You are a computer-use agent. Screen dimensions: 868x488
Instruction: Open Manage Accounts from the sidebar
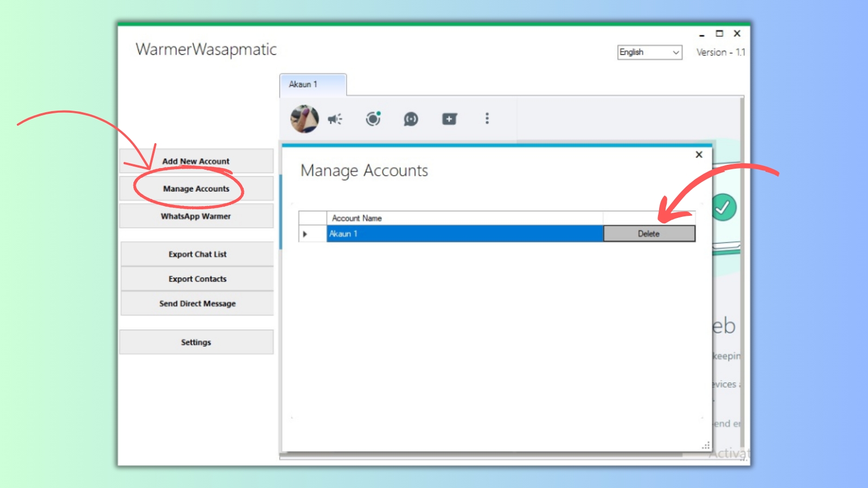tap(196, 189)
